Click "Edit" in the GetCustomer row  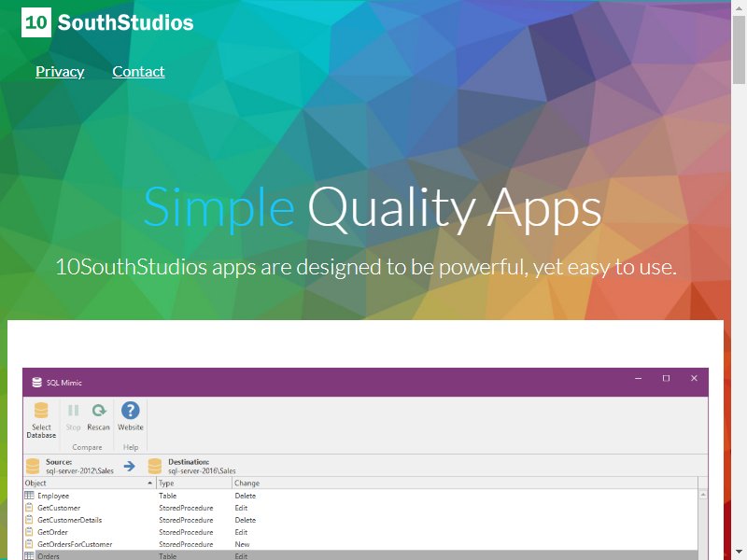(x=241, y=508)
